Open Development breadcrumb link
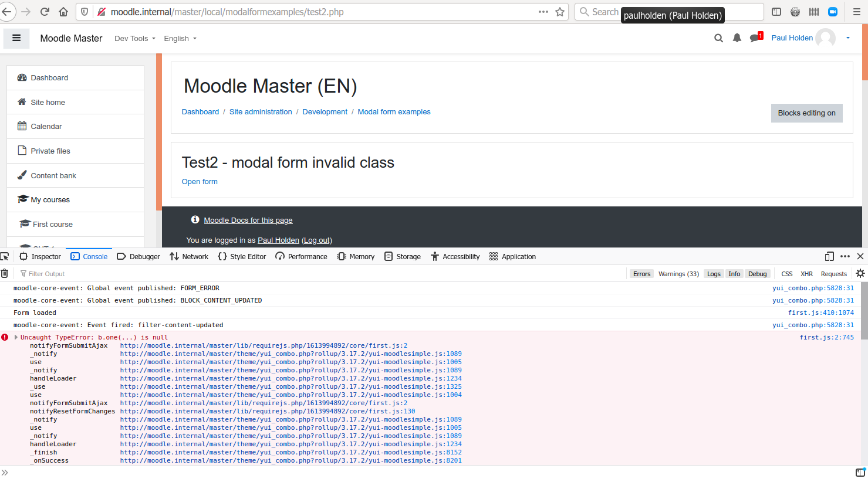 point(325,112)
